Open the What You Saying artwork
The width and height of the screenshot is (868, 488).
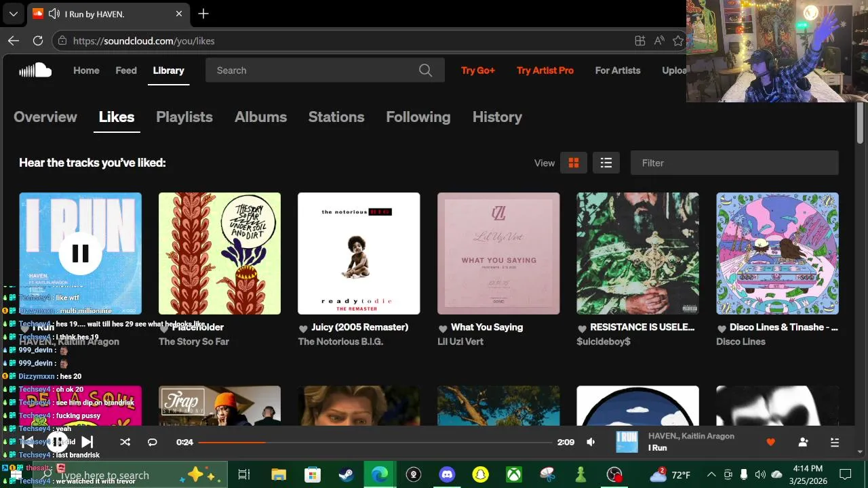pyautogui.click(x=498, y=253)
